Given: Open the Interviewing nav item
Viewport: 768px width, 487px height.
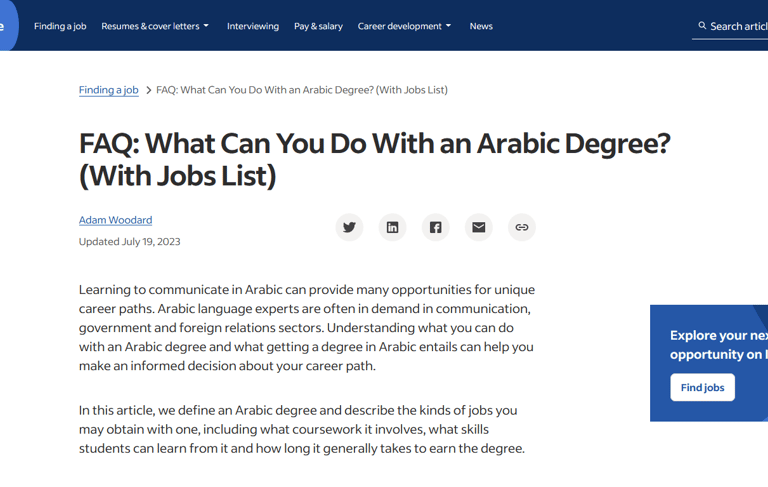Looking at the screenshot, I should click(x=253, y=26).
